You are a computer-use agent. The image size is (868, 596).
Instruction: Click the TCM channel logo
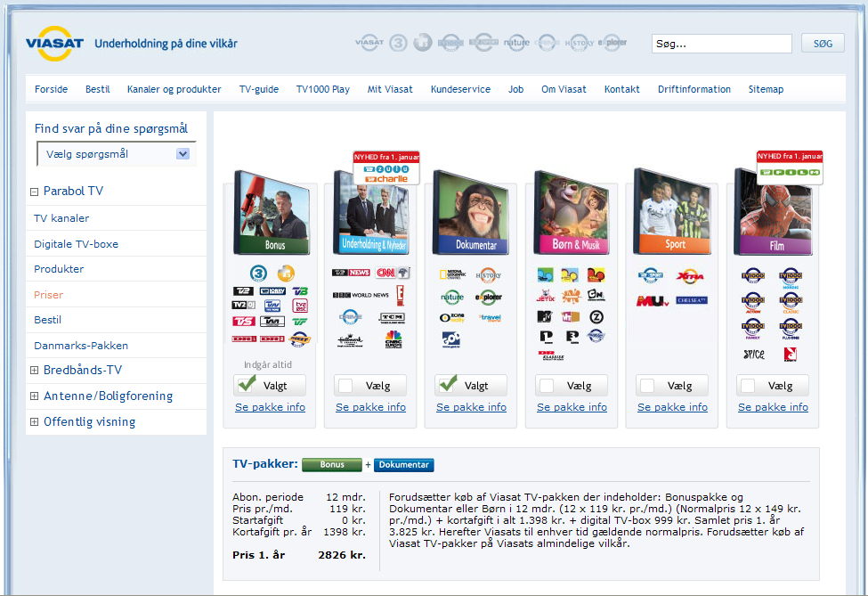[393, 318]
